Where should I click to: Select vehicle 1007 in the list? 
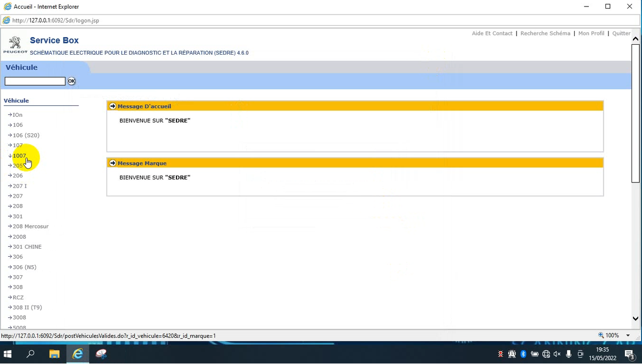tap(20, 155)
